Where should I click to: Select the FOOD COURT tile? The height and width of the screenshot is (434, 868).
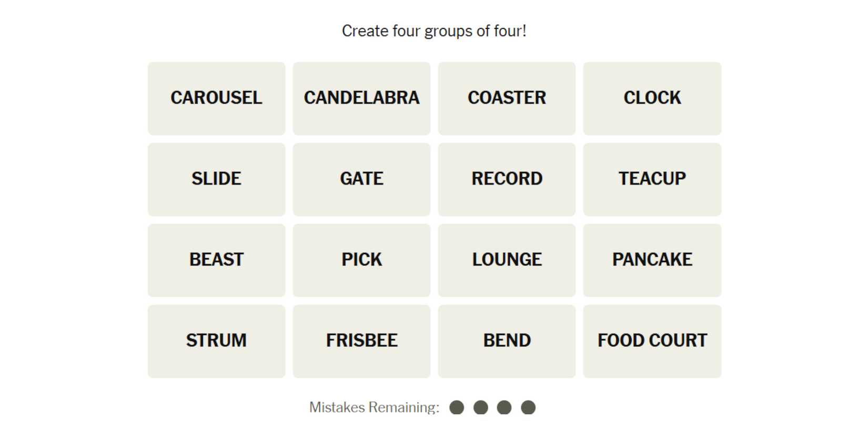click(652, 341)
